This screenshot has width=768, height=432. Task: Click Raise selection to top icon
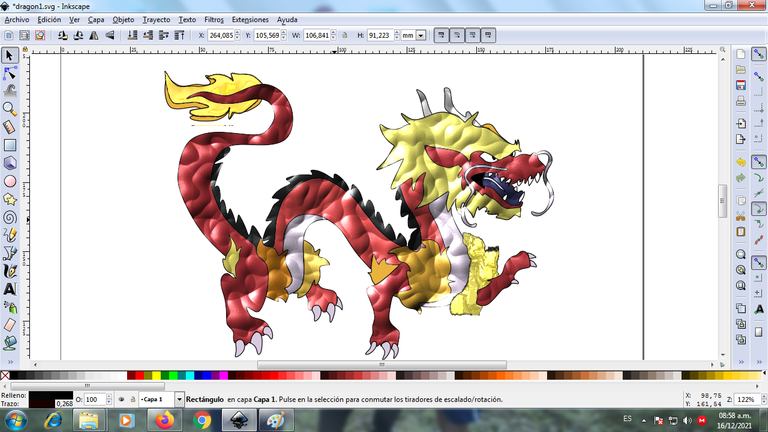tap(179, 35)
